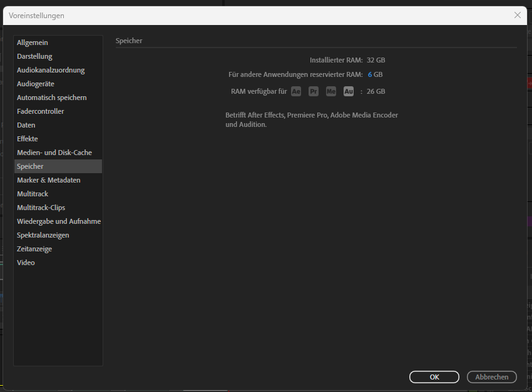
Task: Confirm settings with OK
Action: click(434, 377)
